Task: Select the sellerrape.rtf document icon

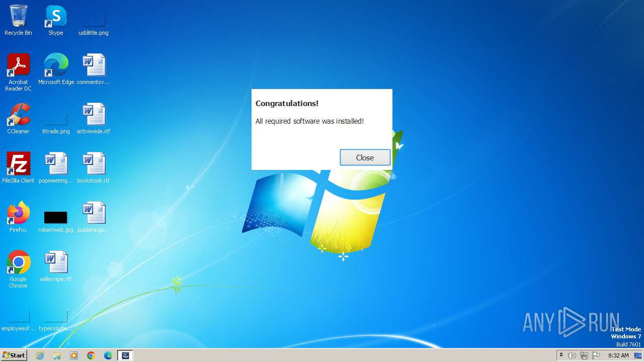Action: coord(56,266)
